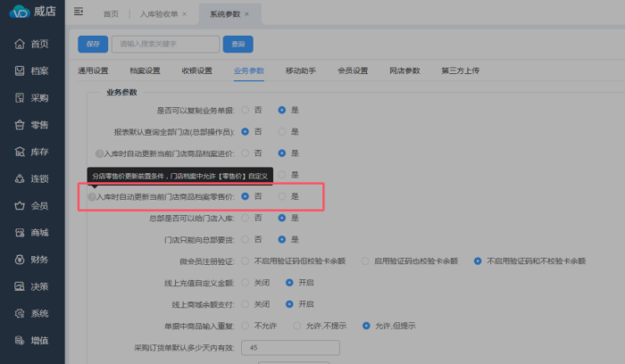Close the 系统参数 page tab
The height and width of the screenshot is (364, 625).
click(246, 14)
